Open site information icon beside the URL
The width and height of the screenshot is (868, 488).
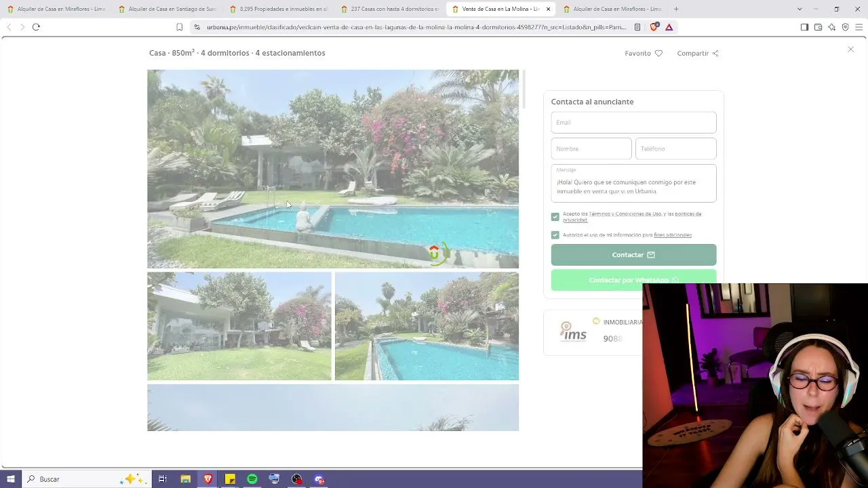click(197, 27)
